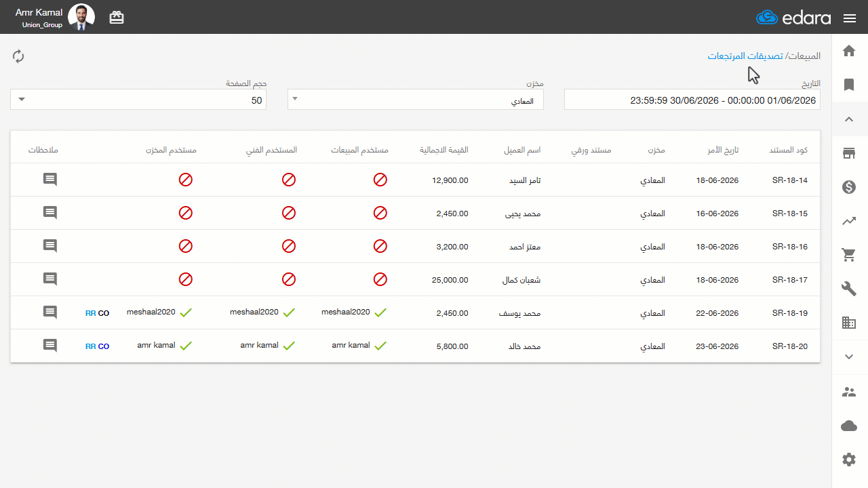Click CO link in SR-18-20 row
The width and height of the screenshot is (868, 488).
(104, 346)
